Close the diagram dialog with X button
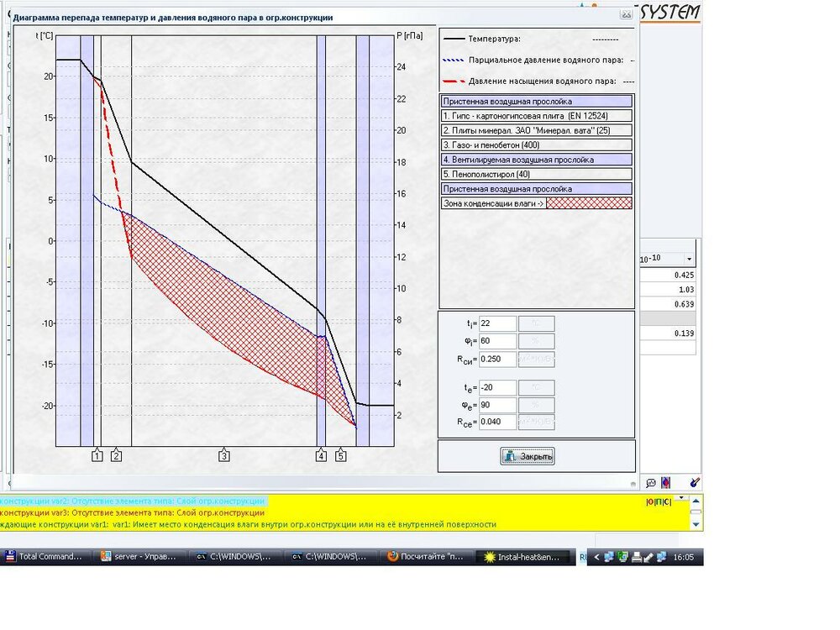The height and width of the screenshot is (630, 840). pos(625,14)
